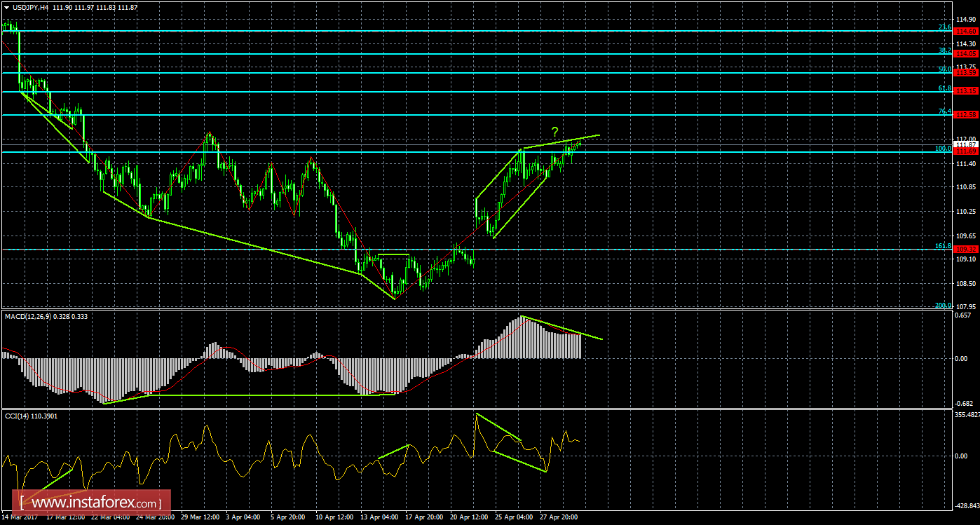Screen dimensions: 980x525
Task: Select the 23.6 Fibonacci level label
Action: [944, 27]
